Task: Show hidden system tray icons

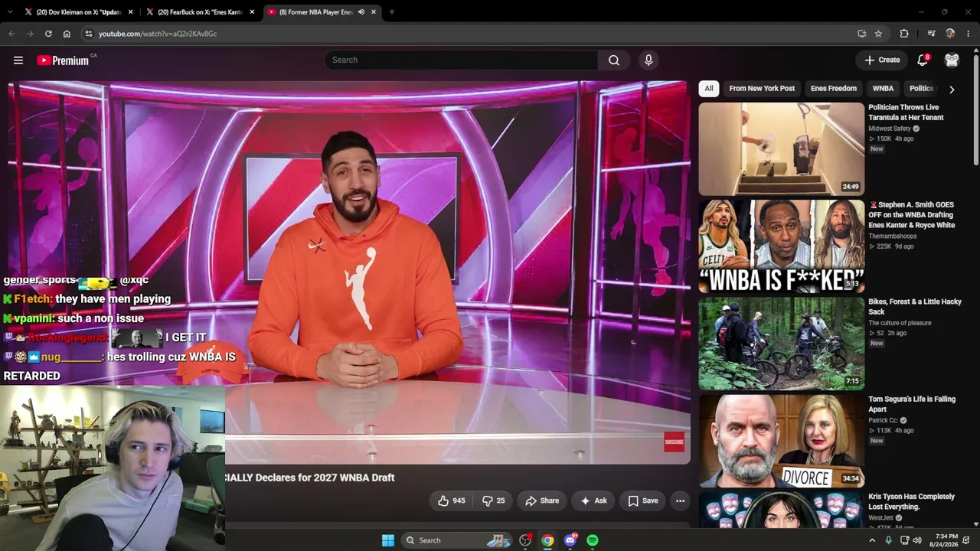Action: pos(871,540)
